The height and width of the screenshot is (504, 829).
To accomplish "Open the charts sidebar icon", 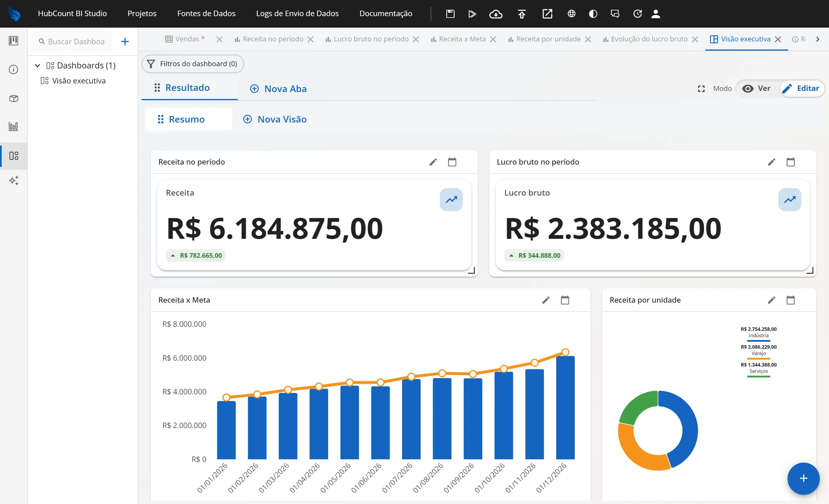I will point(13,126).
